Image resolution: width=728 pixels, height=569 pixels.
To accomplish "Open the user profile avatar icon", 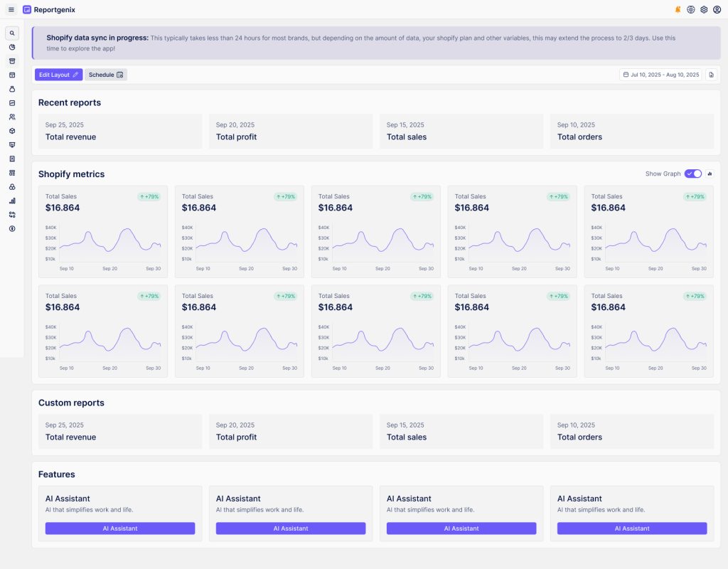I will (x=717, y=10).
